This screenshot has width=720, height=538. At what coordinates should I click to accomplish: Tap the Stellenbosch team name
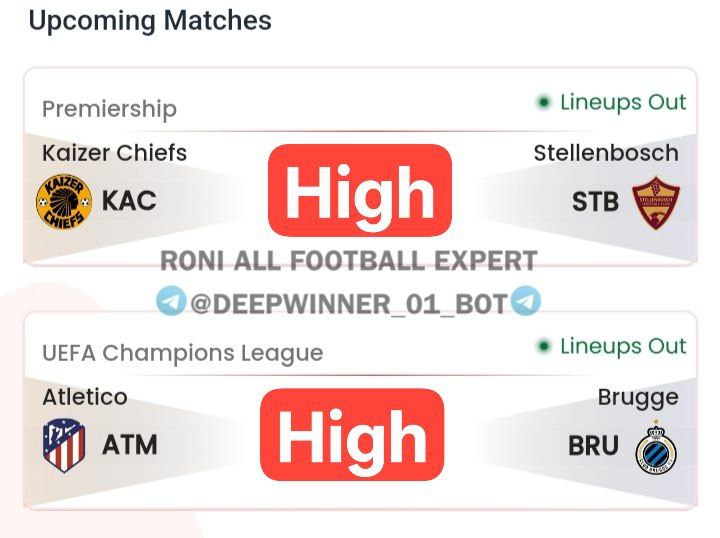(606, 153)
